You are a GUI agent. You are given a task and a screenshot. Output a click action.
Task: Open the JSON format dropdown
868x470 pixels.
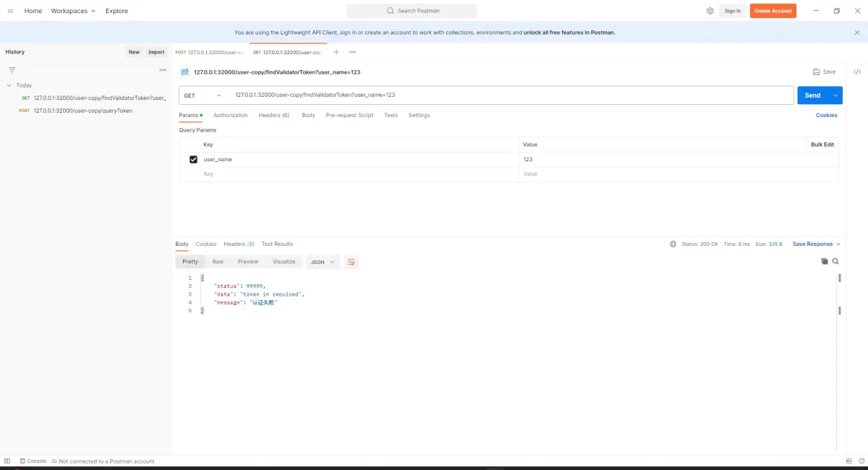point(323,262)
